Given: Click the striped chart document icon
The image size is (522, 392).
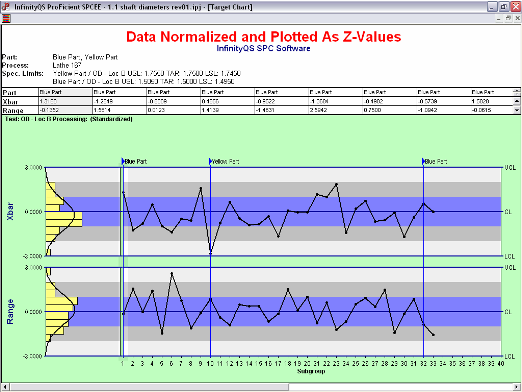Looking at the screenshot, I should tap(6, 18).
